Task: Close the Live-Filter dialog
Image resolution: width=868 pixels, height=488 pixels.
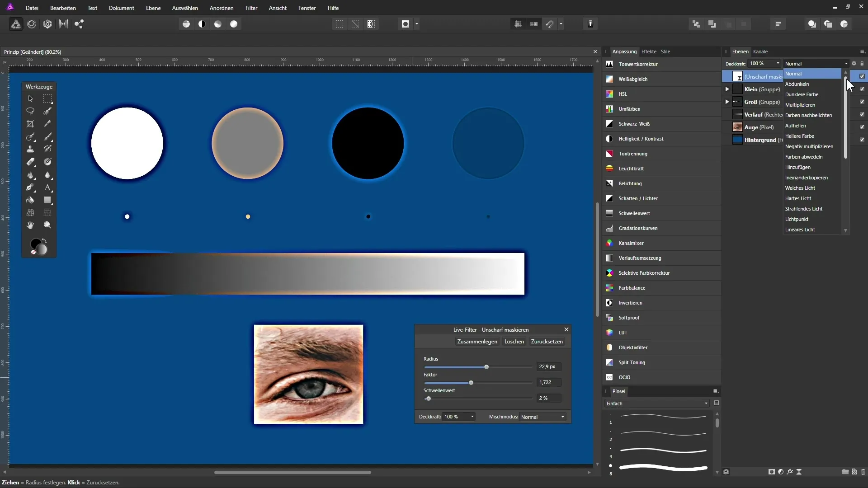Action: (566, 329)
